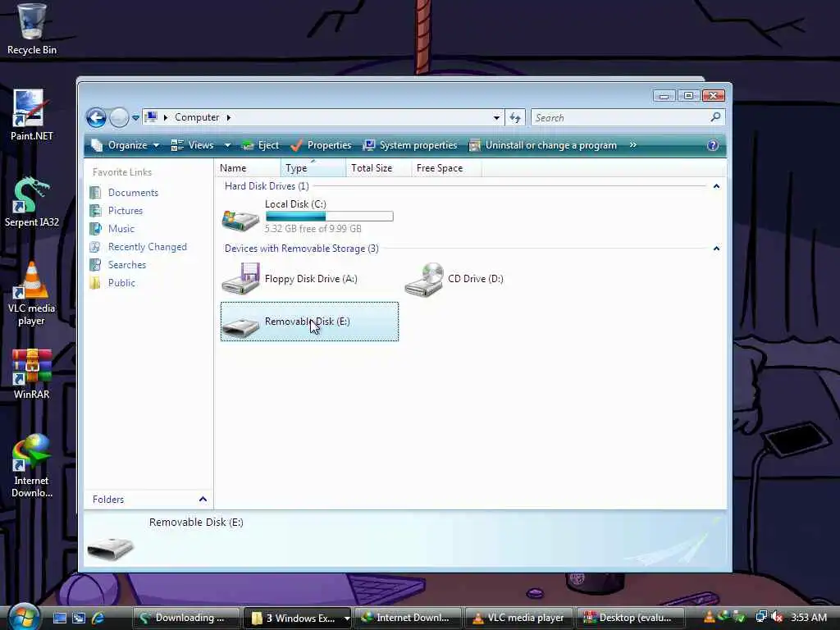The height and width of the screenshot is (630, 840).
Task: Open the VLC media player desktop shortcut
Action: pos(32,294)
